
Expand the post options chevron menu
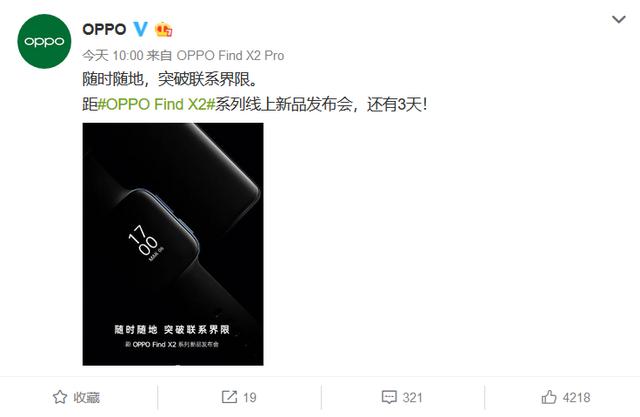[619, 19]
